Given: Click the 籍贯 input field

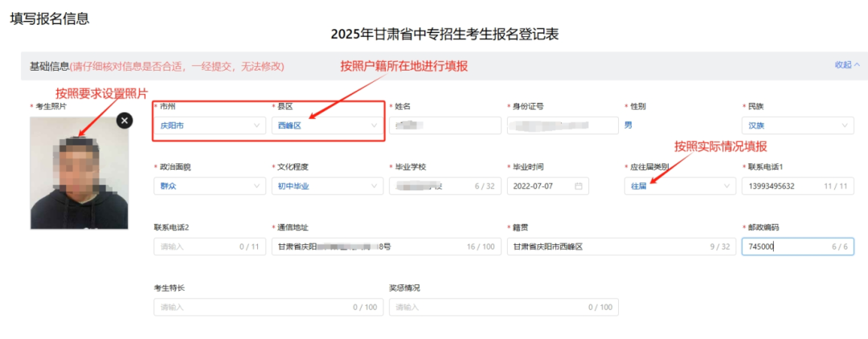Looking at the screenshot, I should 611,247.
